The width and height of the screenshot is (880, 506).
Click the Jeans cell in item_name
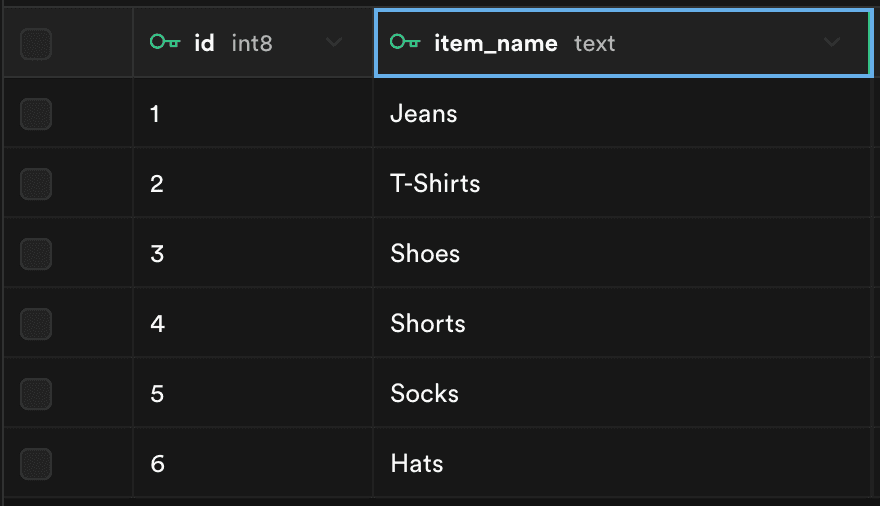[x=424, y=114]
